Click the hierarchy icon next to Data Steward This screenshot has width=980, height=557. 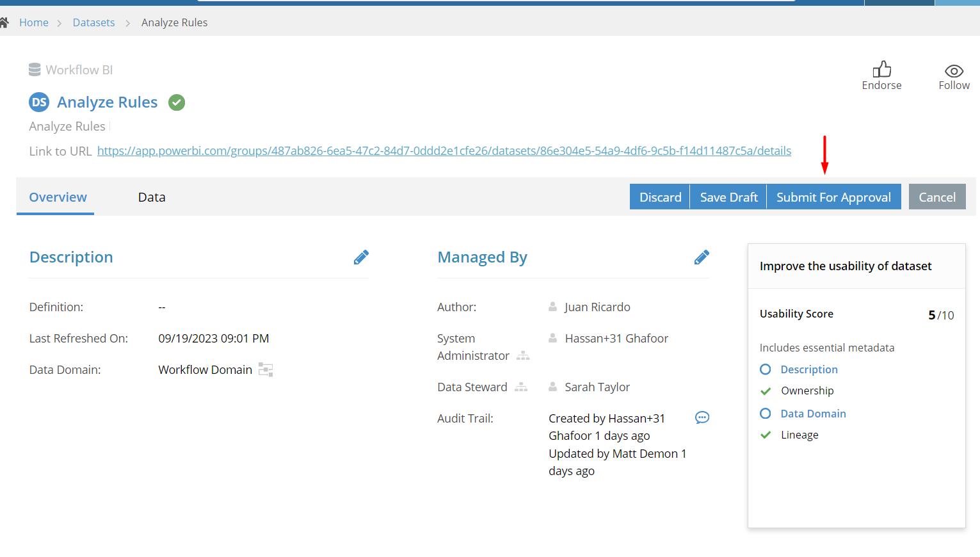(521, 387)
